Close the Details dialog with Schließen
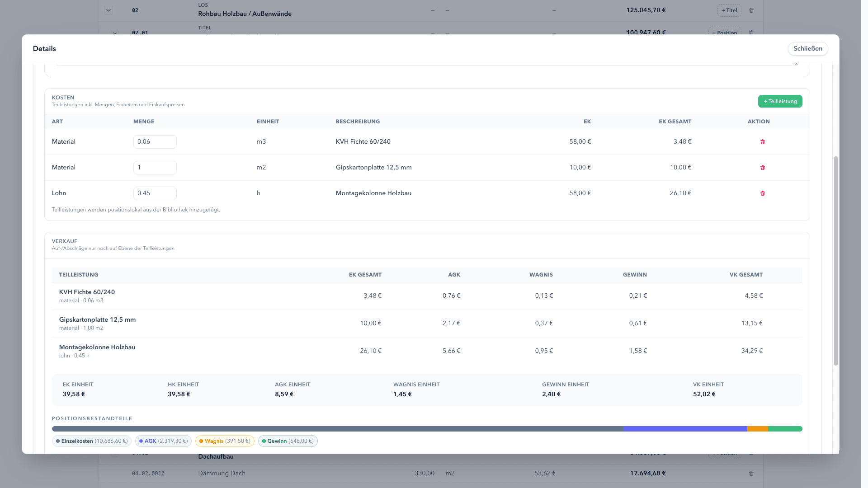This screenshot has height=488, width=868. [x=807, y=49]
